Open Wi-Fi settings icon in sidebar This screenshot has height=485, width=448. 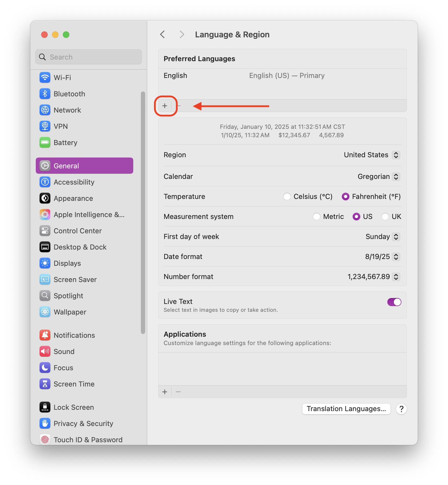coord(45,78)
